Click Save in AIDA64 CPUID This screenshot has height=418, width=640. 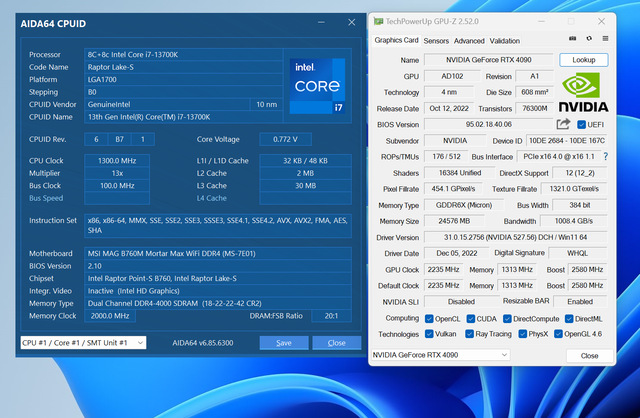(x=284, y=342)
